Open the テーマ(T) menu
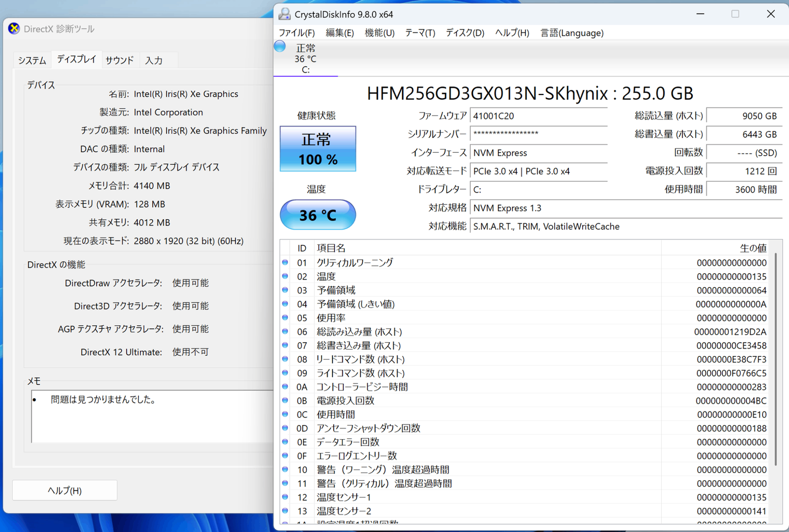 pos(420,33)
